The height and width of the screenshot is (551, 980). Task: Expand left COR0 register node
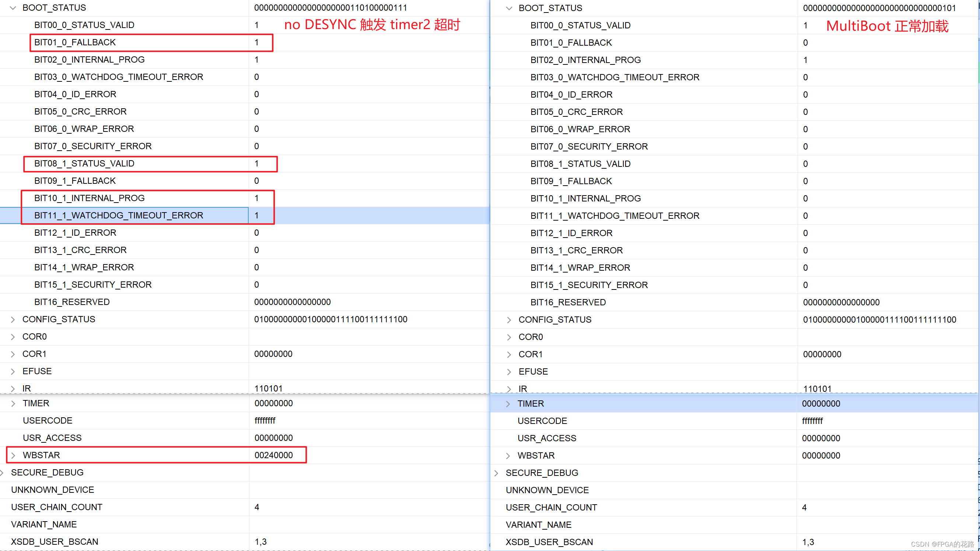click(13, 337)
